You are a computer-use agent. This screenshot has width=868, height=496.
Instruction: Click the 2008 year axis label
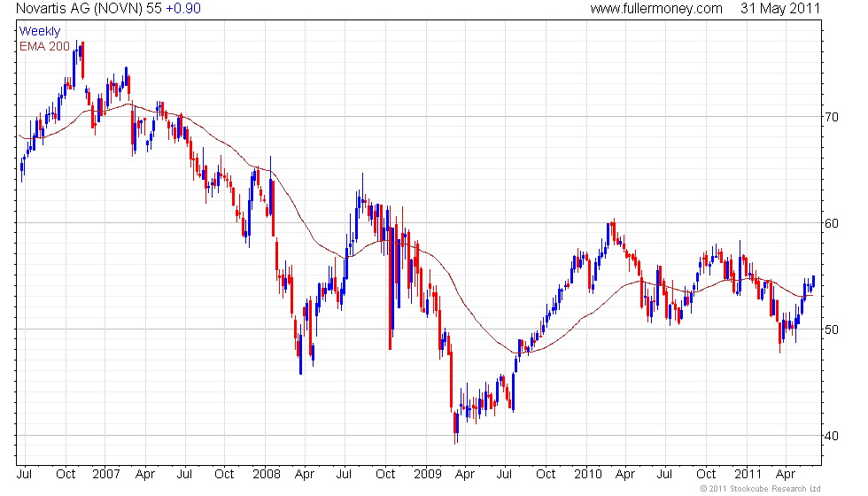(267, 475)
